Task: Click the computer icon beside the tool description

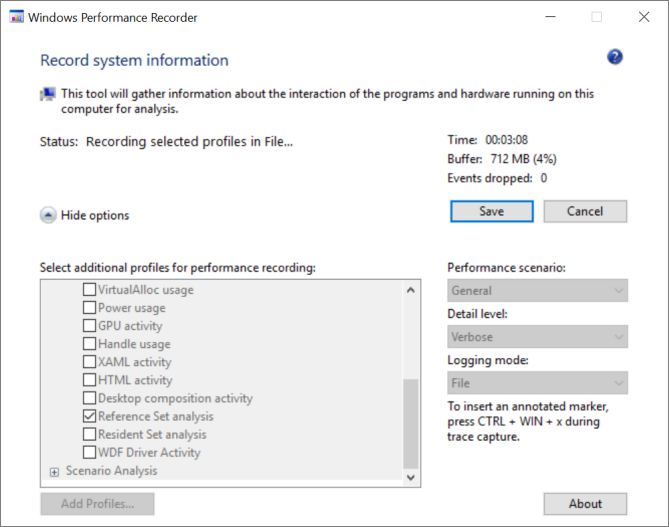Action: pos(48,94)
